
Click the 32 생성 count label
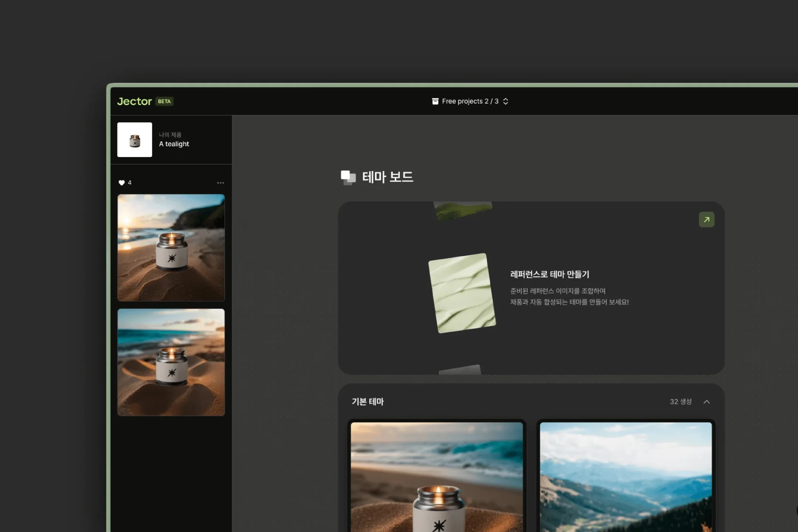tap(681, 402)
